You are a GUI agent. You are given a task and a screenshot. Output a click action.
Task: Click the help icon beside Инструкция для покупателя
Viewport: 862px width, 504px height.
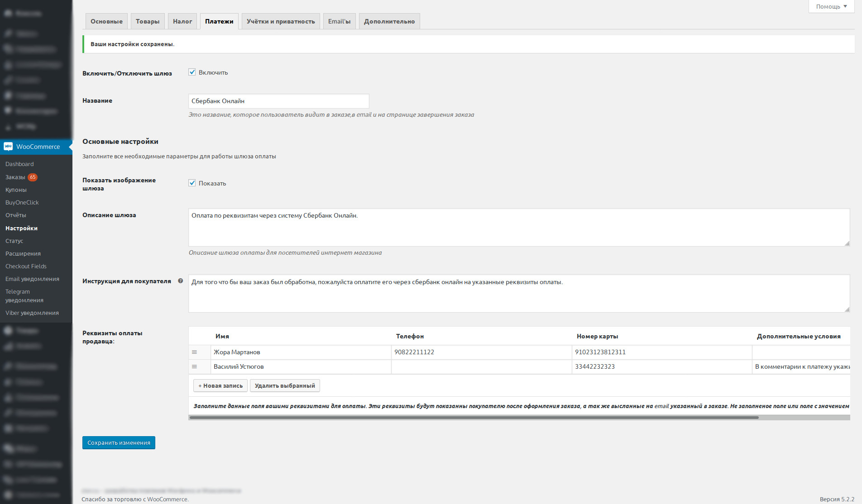[x=180, y=281]
